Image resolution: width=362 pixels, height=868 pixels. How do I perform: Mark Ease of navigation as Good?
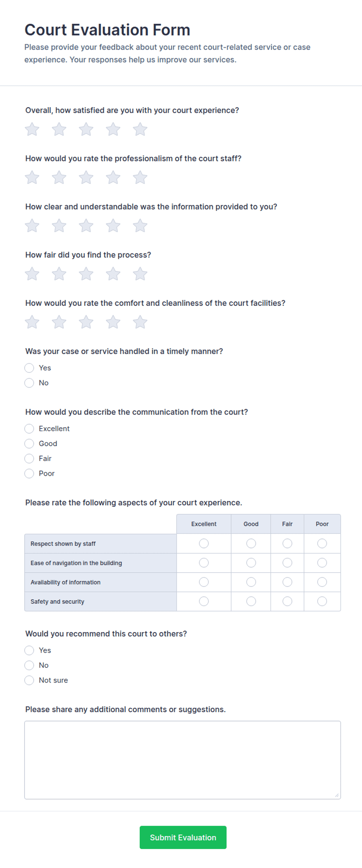tap(251, 562)
